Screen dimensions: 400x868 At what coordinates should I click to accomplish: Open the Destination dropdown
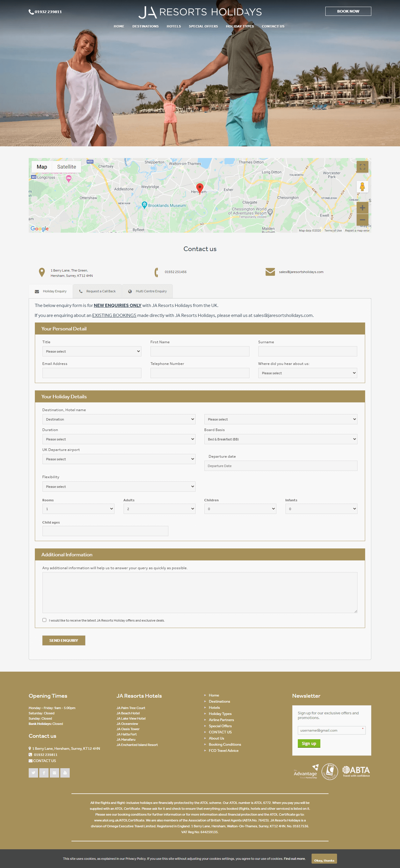click(x=119, y=419)
